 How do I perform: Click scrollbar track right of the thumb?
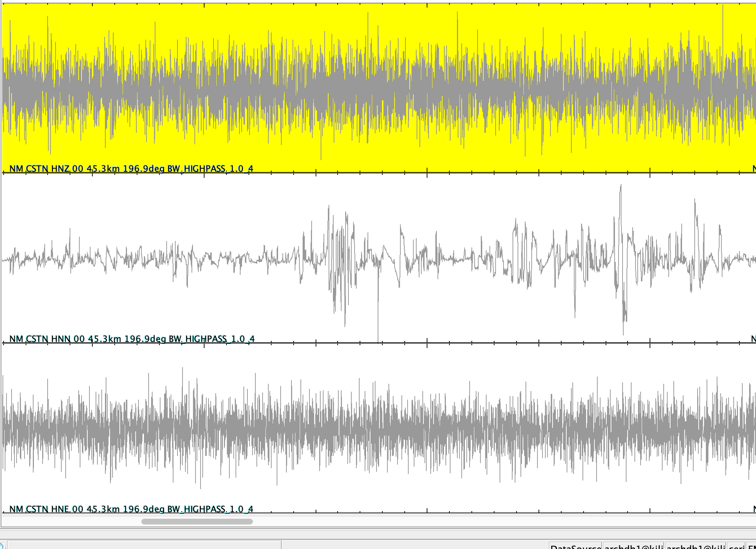click(505, 522)
